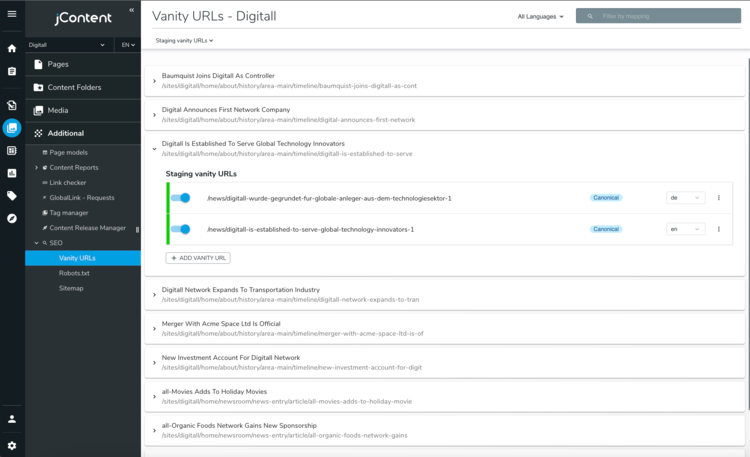750x457 pixels.
Task: Open Content Folders section
Action: click(x=83, y=87)
